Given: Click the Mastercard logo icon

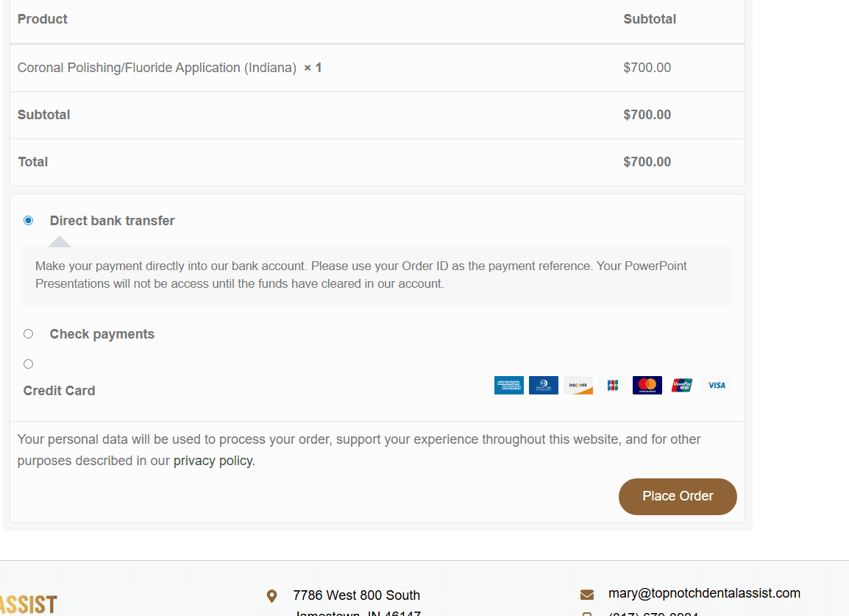Looking at the screenshot, I should [647, 385].
